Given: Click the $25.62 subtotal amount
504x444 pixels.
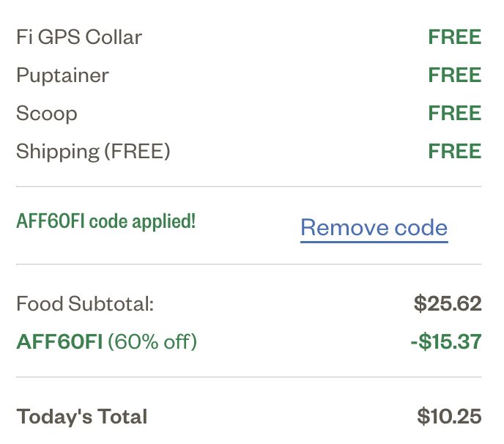Looking at the screenshot, I should pos(447,303).
